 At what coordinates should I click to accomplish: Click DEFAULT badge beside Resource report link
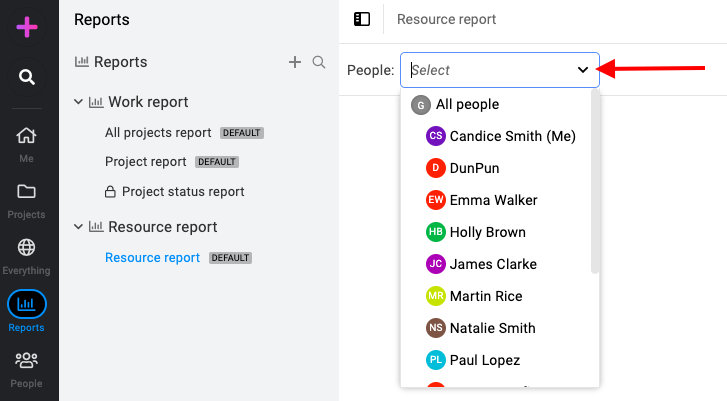230,258
